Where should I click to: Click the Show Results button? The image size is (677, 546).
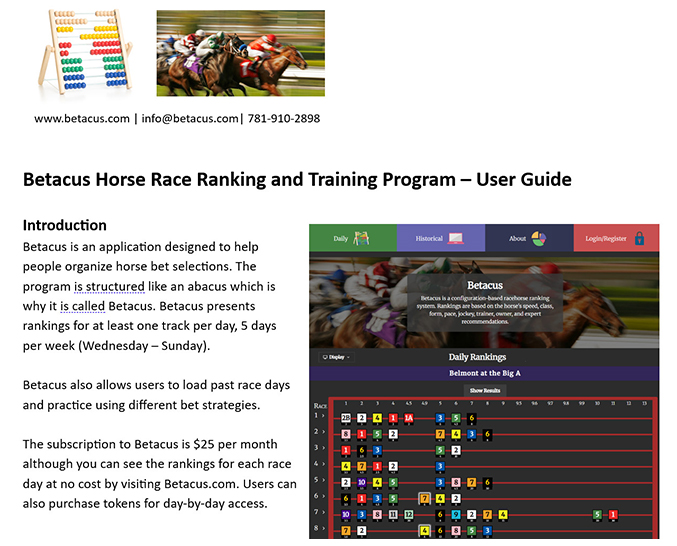[x=485, y=390]
